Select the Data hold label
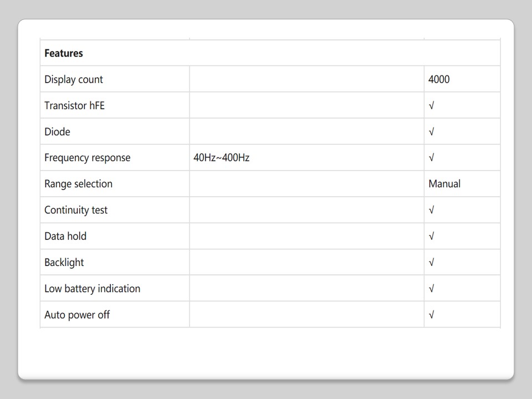 click(x=65, y=236)
